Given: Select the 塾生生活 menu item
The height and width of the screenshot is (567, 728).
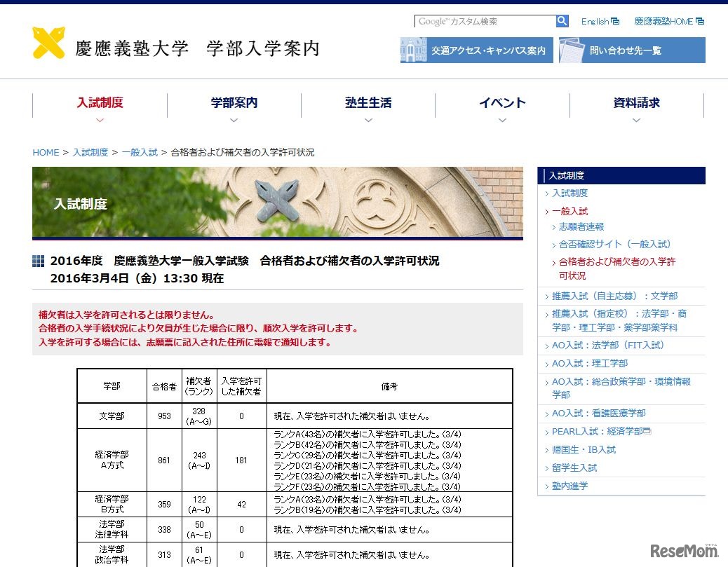Looking at the screenshot, I should click(x=368, y=102).
